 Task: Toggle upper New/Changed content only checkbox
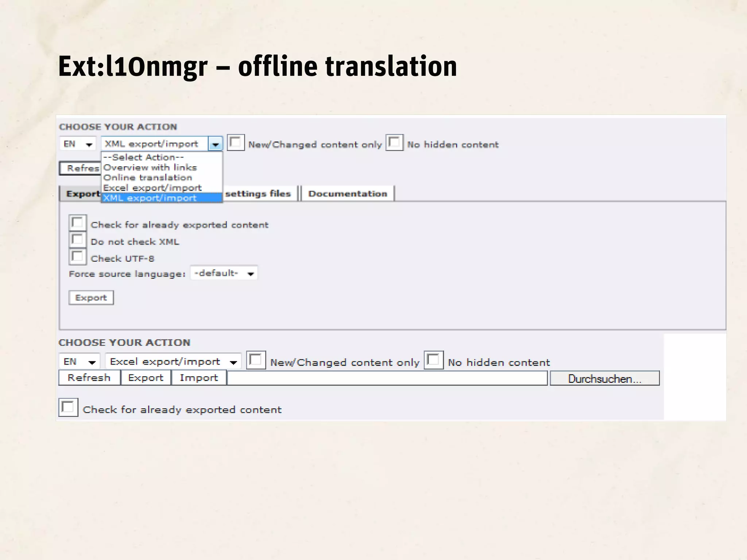(x=236, y=143)
